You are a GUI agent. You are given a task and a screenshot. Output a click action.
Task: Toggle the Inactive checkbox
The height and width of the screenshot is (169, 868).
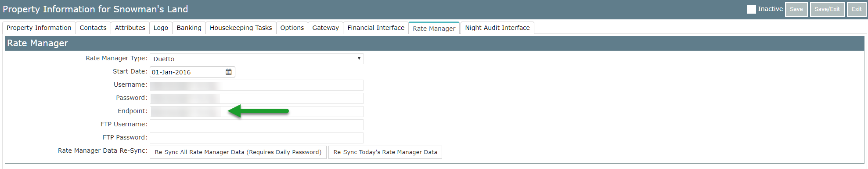pos(752,9)
